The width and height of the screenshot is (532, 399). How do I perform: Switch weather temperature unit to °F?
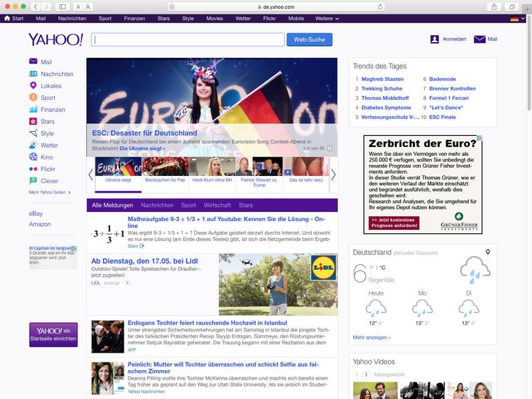[x=371, y=267]
